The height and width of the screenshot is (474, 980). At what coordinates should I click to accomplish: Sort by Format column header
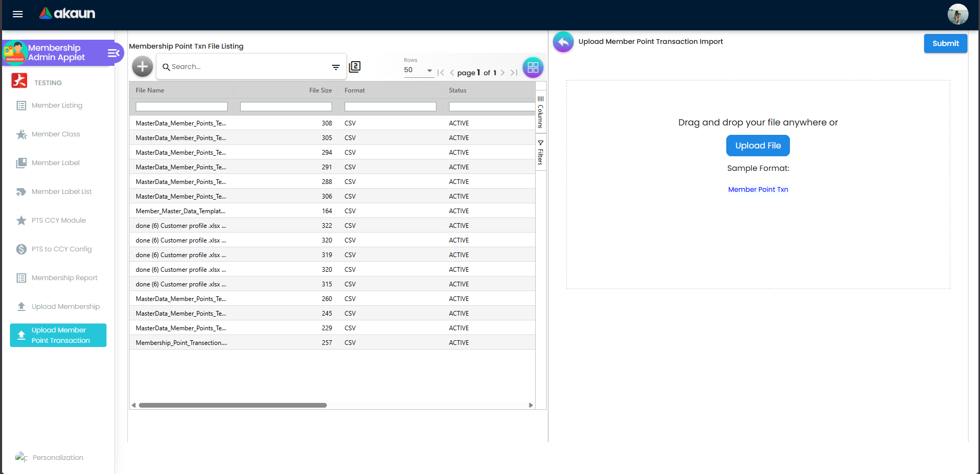(x=355, y=90)
